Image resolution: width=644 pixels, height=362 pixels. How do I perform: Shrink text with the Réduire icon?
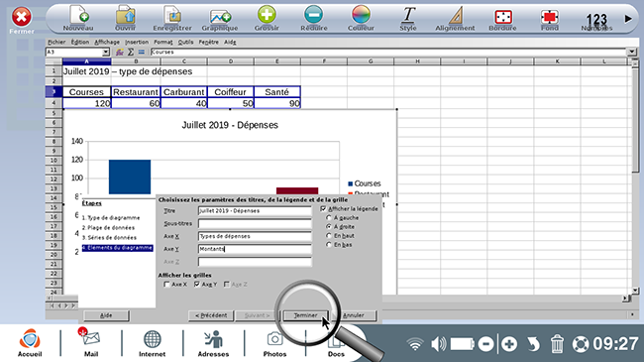point(314,15)
